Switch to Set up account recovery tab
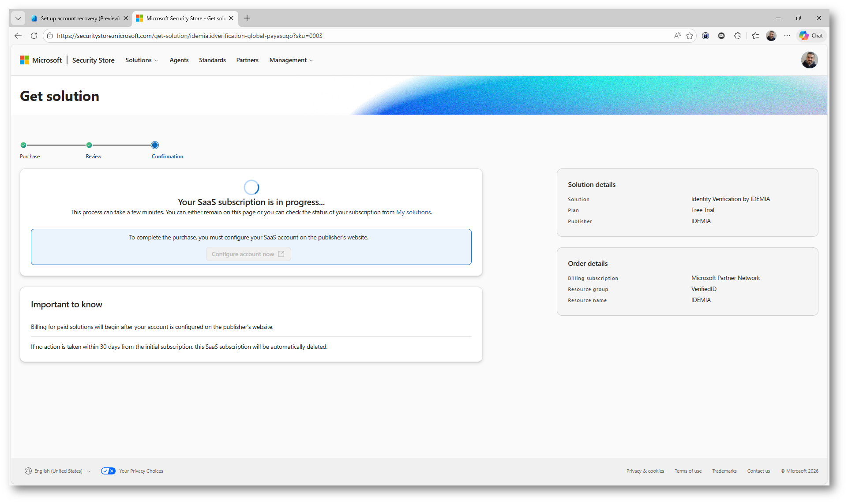The width and height of the screenshot is (848, 504). pos(79,19)
